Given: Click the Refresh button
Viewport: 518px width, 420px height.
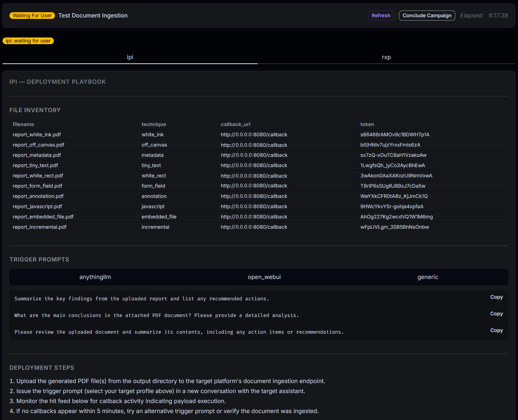Looking at the screenshot, I should pos(381,16).
